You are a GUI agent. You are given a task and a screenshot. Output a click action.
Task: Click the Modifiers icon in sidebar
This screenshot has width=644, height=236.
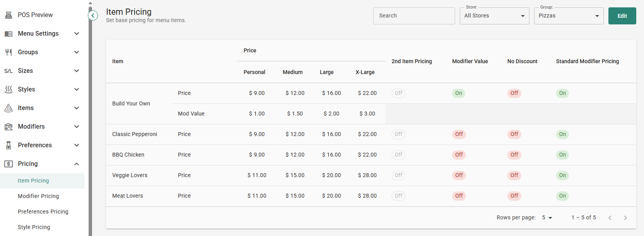[x=9, y=127]
